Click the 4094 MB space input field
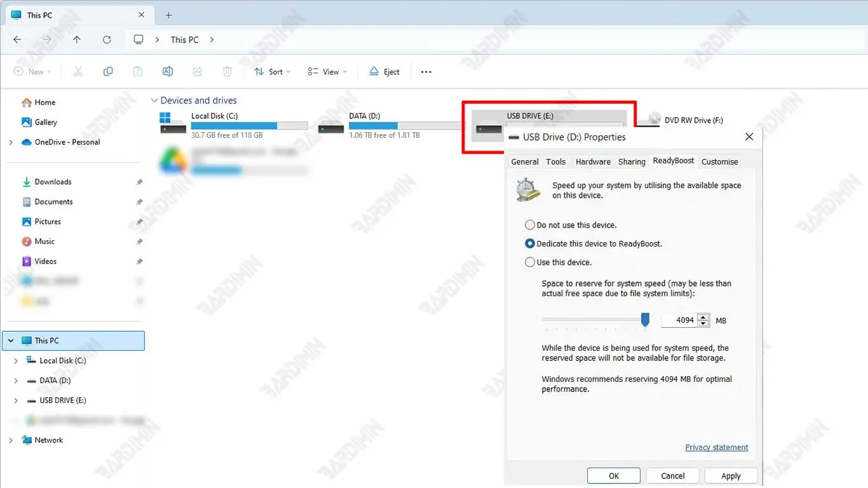 coord(679,320)
